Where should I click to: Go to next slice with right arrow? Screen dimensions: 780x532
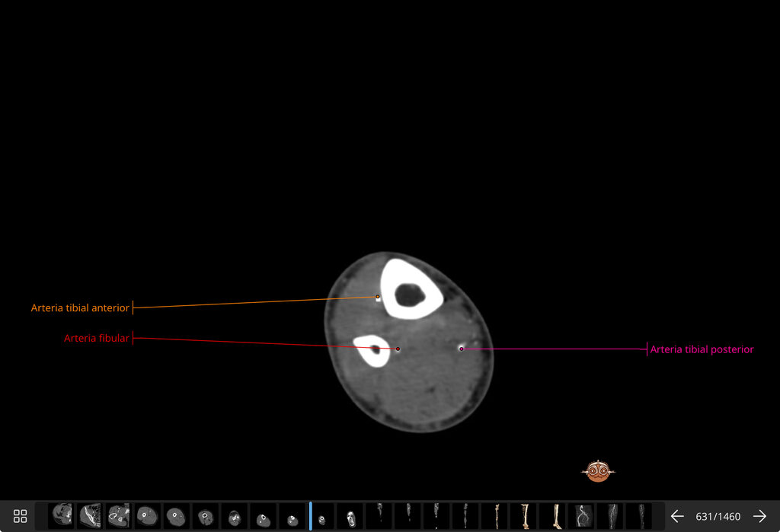[759, 516]
